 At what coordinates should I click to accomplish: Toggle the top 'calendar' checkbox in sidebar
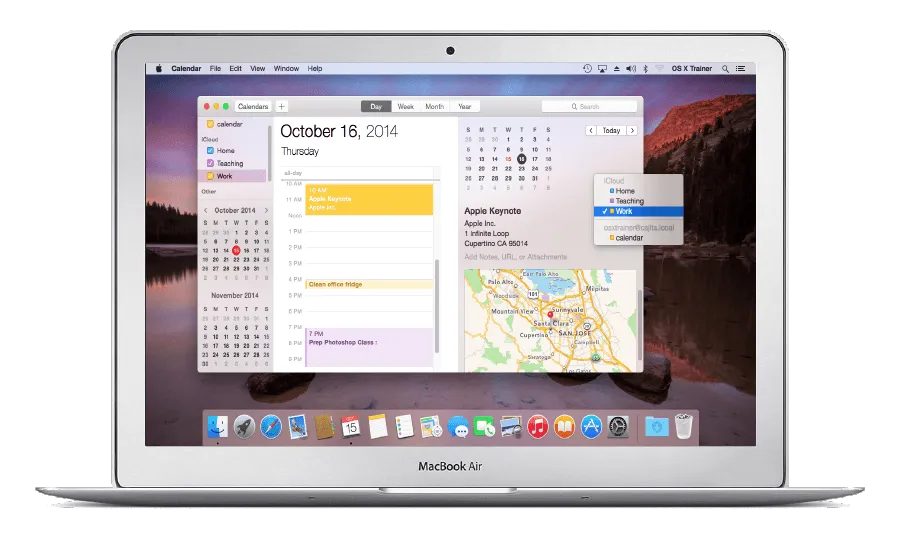pyautogui.click(x=210, y=124)
